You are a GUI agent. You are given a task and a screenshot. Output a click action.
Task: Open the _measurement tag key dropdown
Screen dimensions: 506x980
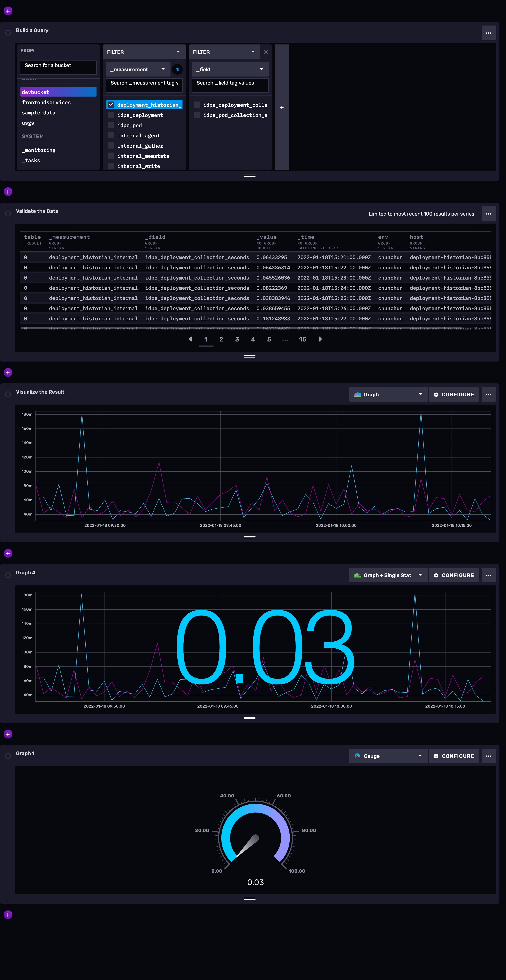138,69
